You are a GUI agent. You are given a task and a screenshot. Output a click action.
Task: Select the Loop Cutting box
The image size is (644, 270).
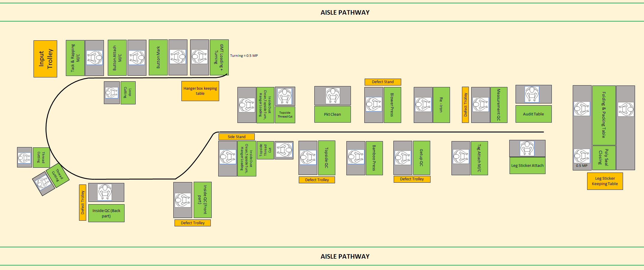coord(128,93)
